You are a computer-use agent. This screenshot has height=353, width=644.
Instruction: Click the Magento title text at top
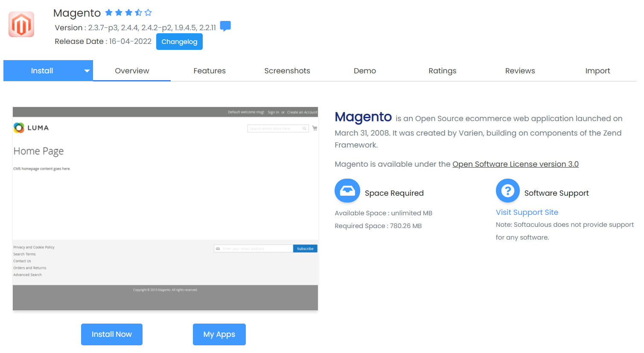click(77, 13)
